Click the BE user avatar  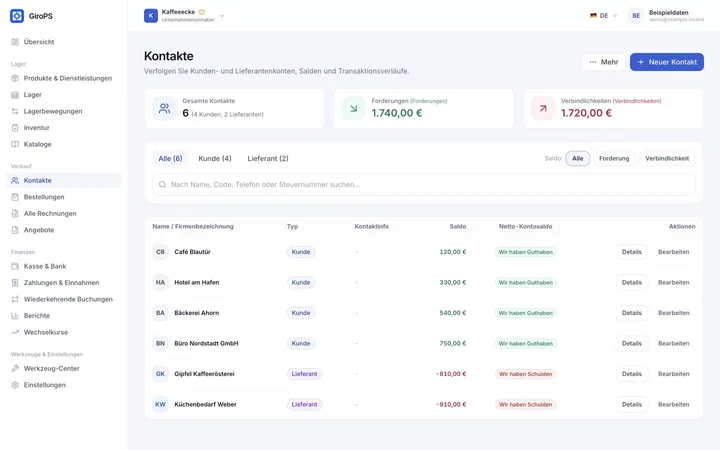pos(636,16)
